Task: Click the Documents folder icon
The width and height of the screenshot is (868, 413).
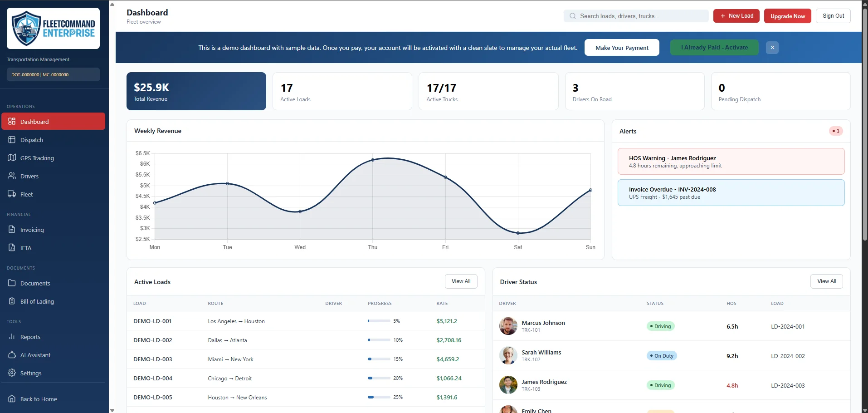Action: tap(12, 283)
